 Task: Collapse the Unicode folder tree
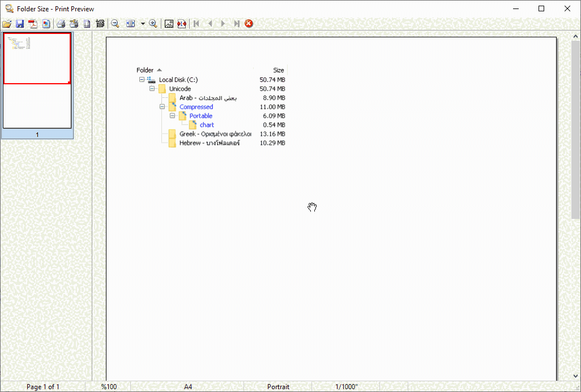point(152,89)
